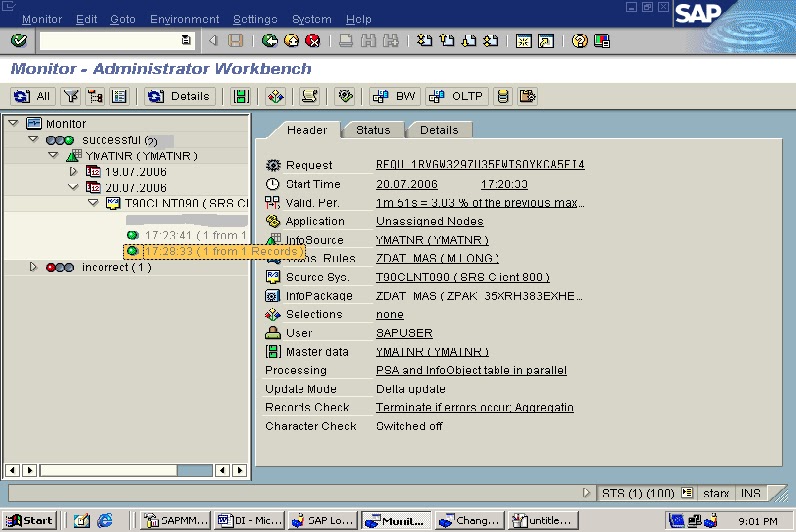796x532 pixels.
Task: Click the green Back arrow icon
Action: click(x=270, y=41)
